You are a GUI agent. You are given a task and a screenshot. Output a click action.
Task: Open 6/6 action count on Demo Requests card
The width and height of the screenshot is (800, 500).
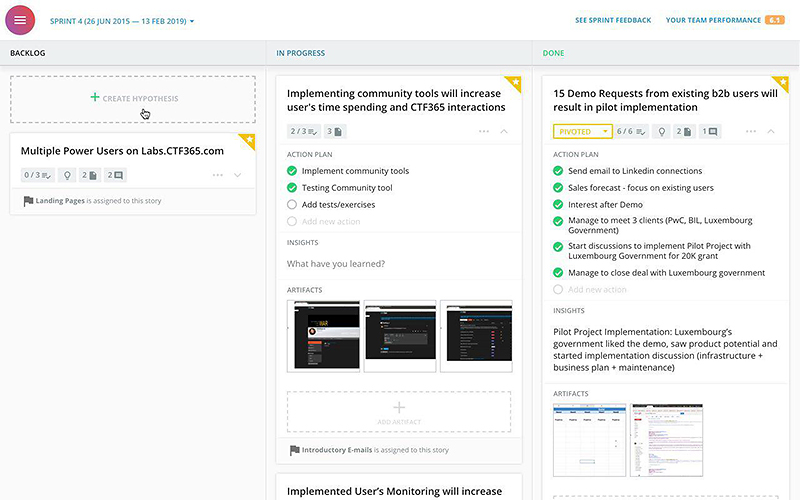click(631, 132)
